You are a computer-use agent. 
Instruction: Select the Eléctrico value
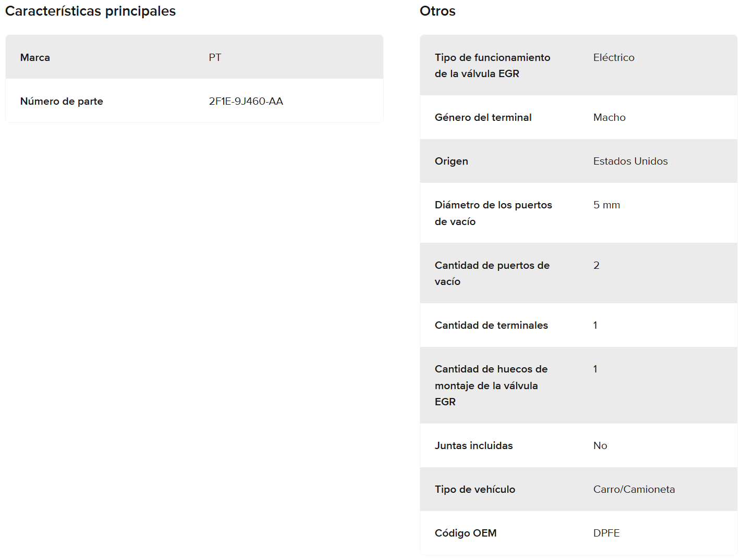(x=614, y=57)
